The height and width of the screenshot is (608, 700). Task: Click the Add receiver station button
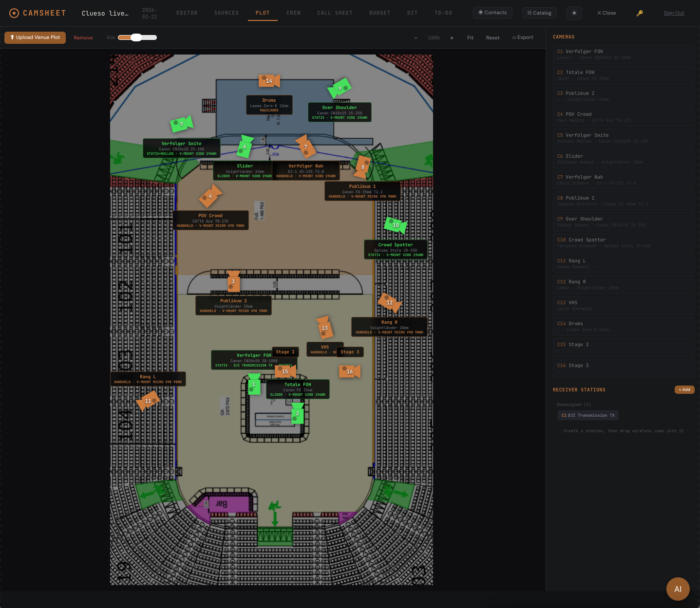(684, 389)
